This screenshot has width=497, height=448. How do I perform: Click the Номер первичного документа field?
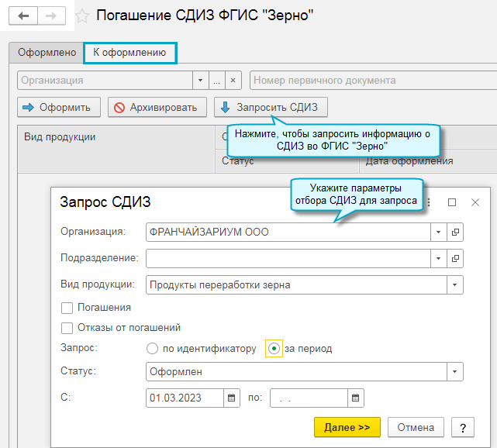pyautogui.click(x=374, y=81)
